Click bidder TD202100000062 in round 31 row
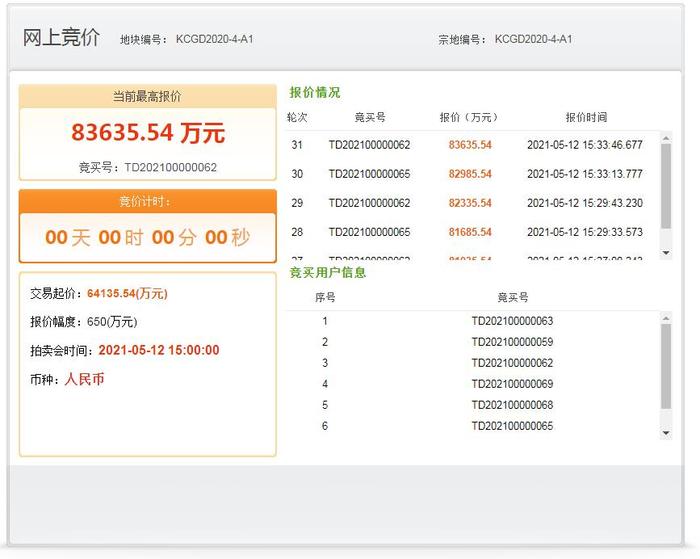Screen dimensions: 700x559 click(369, 145)
